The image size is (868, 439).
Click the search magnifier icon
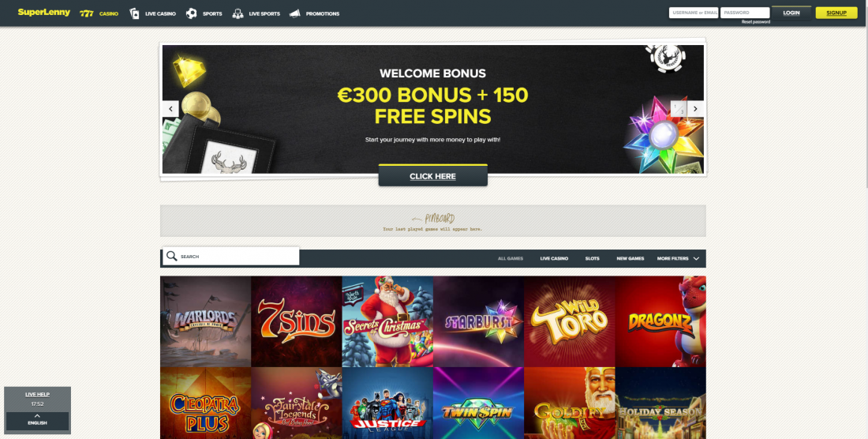(x=171, y=256)
